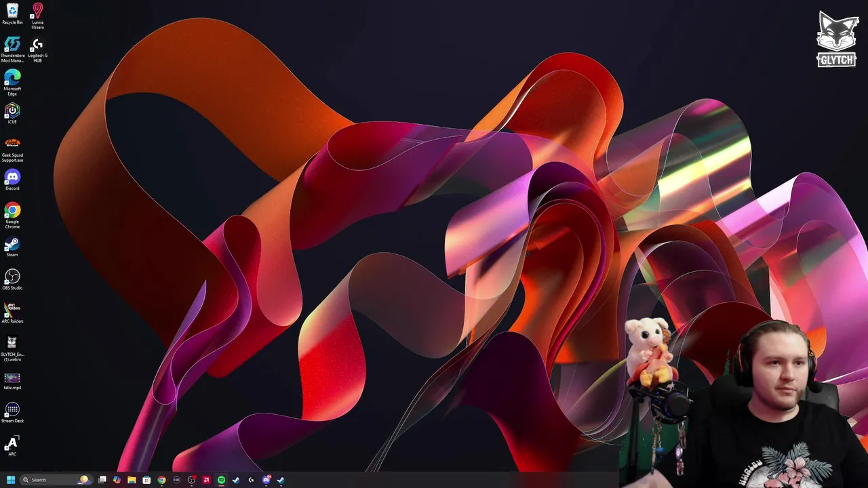
Task: Select the GLYTCH webm file on desktop
Action: tap(12, 348)
